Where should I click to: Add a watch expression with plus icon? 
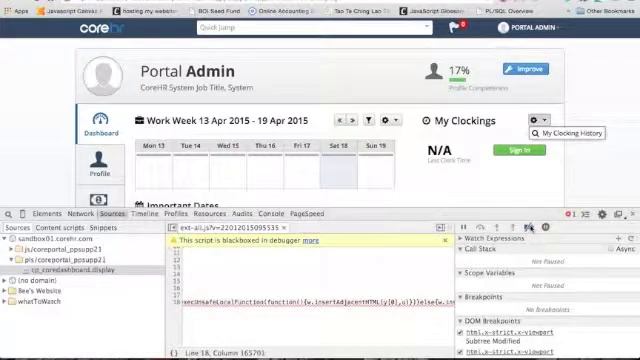618,238
